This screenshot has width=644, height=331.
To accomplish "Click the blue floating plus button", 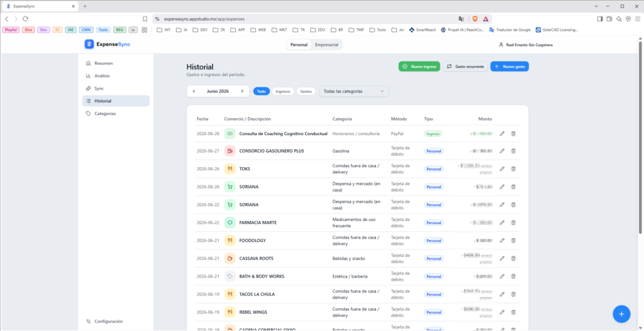I will point(621,314).
